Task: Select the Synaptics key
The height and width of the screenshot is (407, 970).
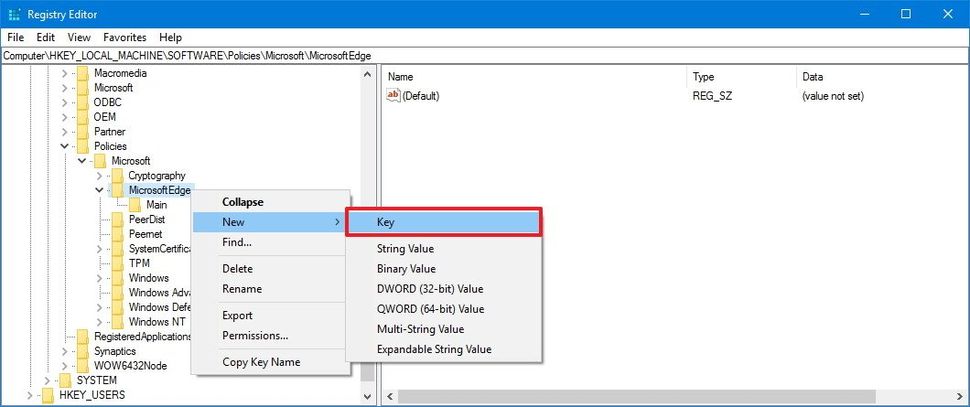Action: point(115,351)
